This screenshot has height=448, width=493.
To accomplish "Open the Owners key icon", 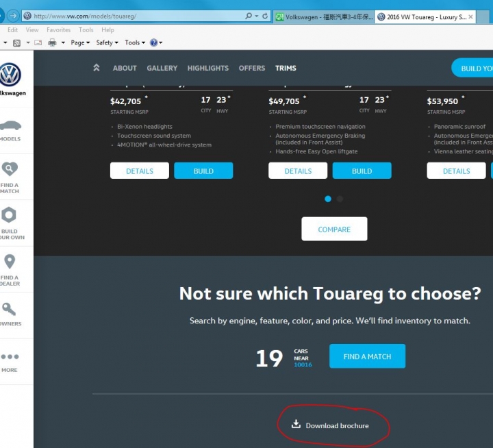I will pos(9,309).
